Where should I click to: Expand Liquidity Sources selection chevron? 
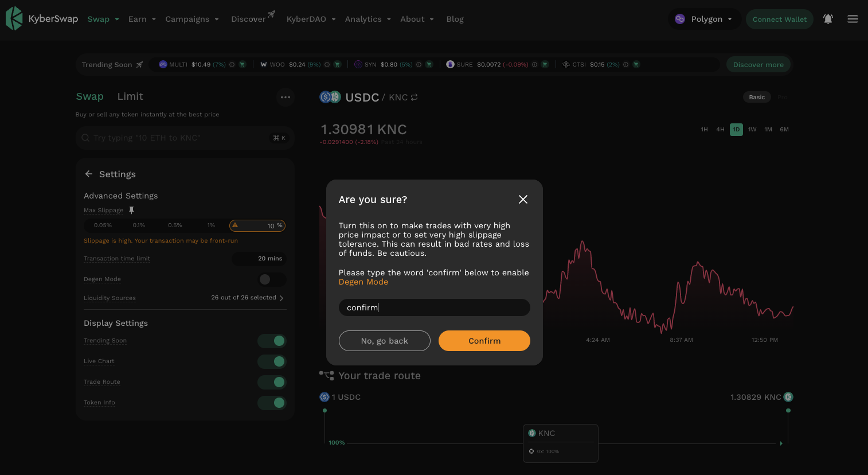(x=281, y=298)
